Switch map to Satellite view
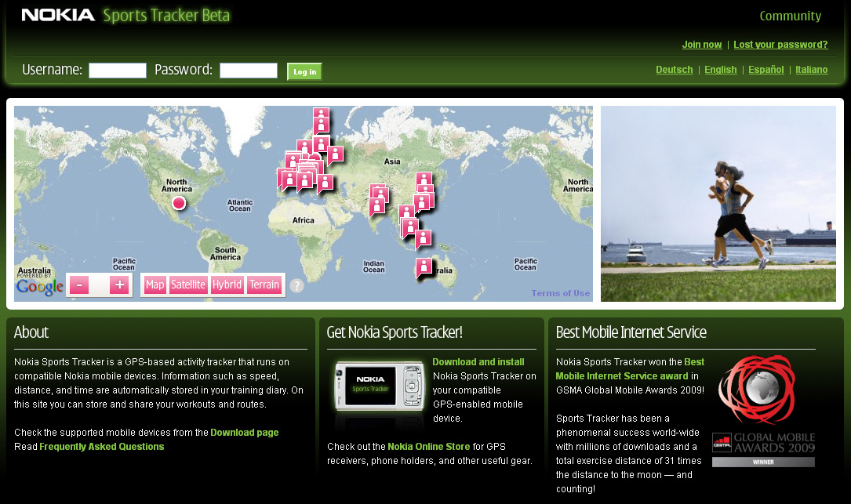Screen dimensions: 851x504 point(187,285)
